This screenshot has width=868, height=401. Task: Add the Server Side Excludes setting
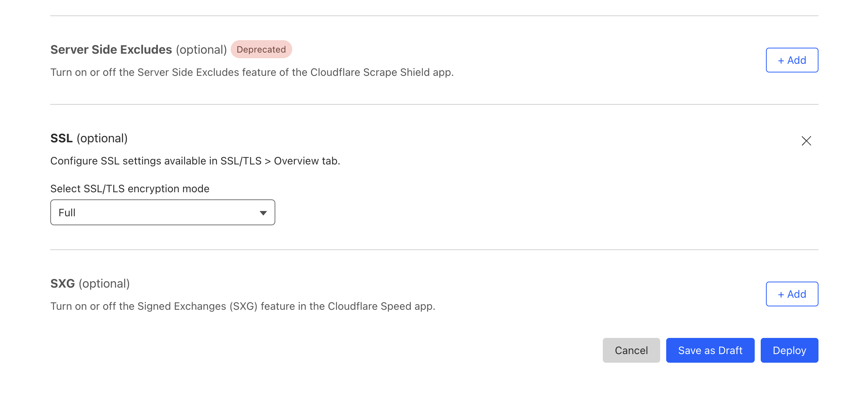792,60
